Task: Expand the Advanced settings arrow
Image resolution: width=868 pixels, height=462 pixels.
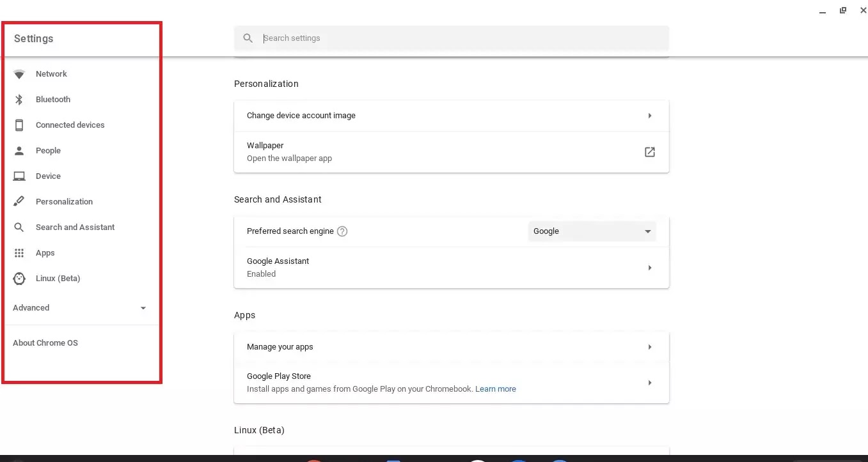Action: coord(143,308)
